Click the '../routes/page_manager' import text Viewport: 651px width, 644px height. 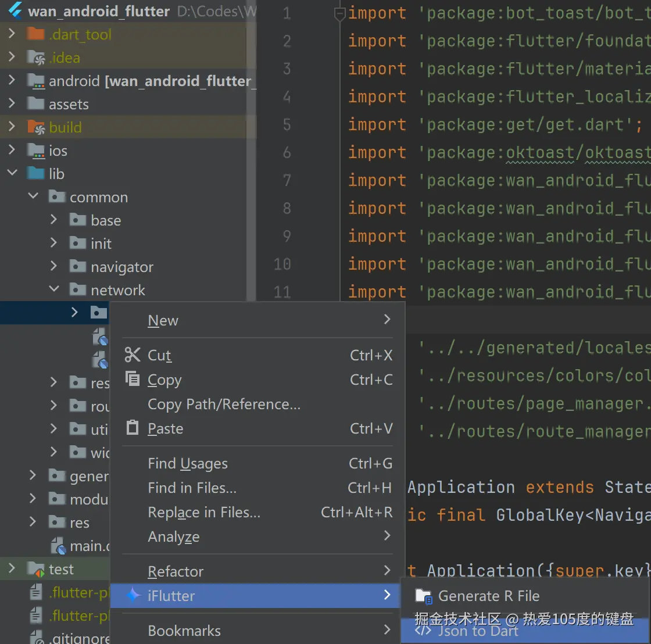[534, 403]
